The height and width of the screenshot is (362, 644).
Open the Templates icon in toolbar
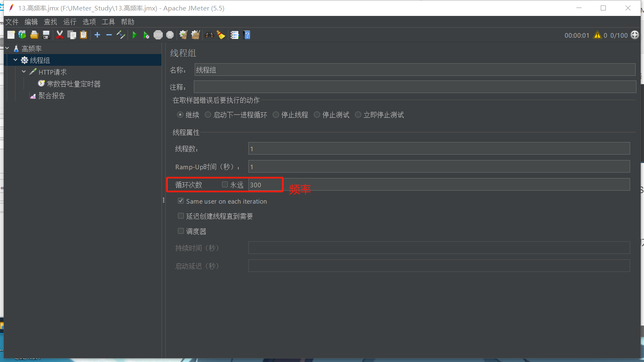point(22,35)
